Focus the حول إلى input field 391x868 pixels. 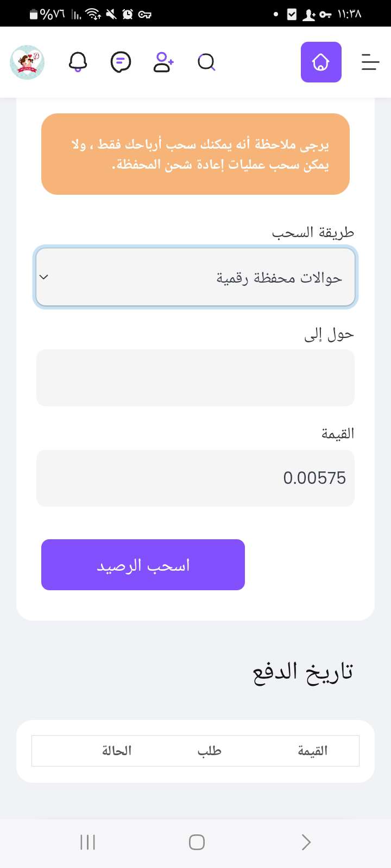click(195, 378)
